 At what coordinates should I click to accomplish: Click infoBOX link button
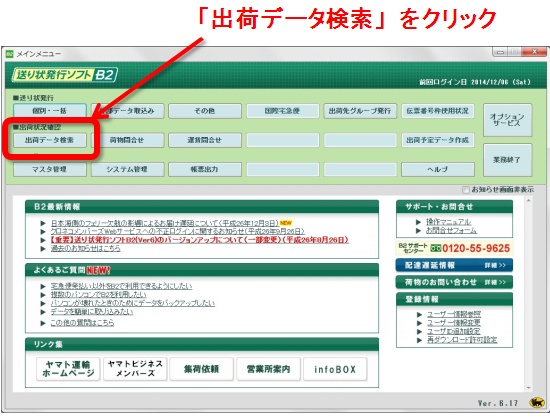[x=335, y=369]
